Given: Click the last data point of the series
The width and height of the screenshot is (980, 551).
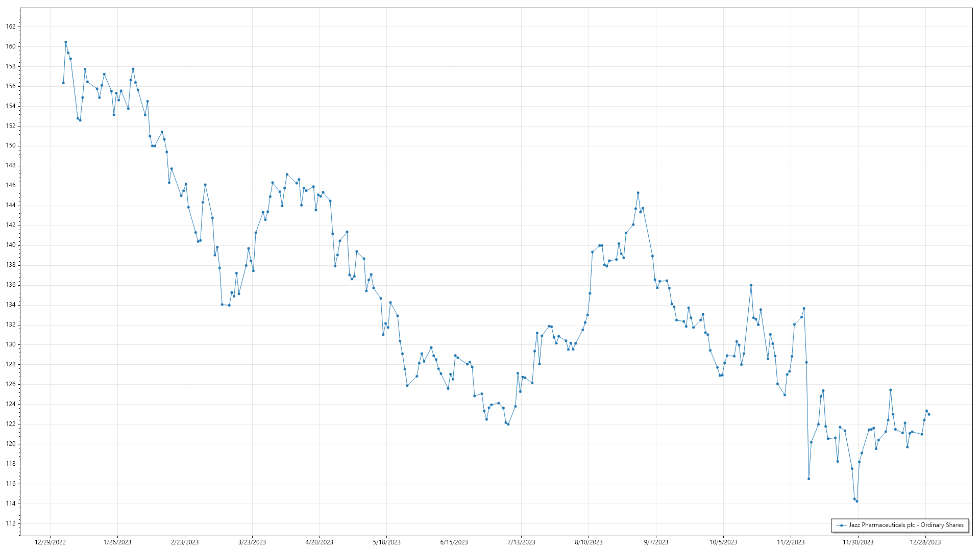Looking at the screenshot, I should [x=929, y=414].
